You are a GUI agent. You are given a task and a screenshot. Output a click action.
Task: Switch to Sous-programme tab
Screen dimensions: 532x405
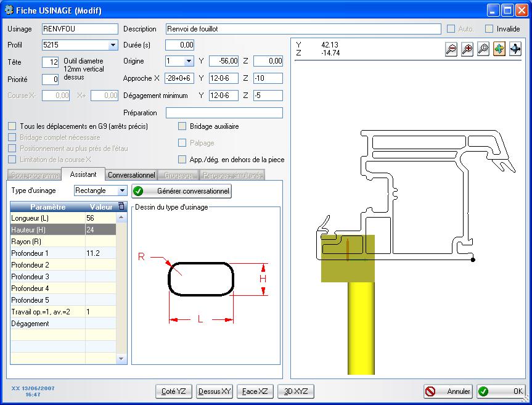click(x=35, y=175)
